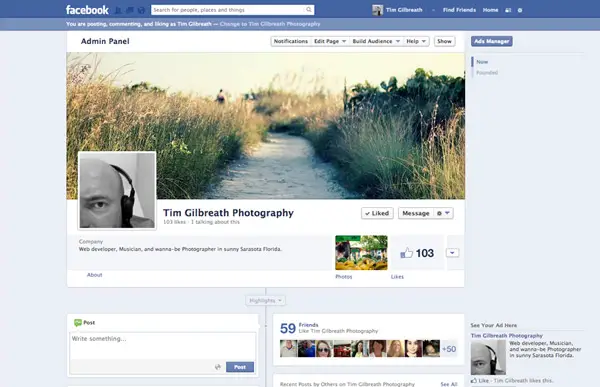This screenshot has height=387, width=600.
Task: Open Tim Gilbreath Photography ad link
Action: [x=507, y=336]
